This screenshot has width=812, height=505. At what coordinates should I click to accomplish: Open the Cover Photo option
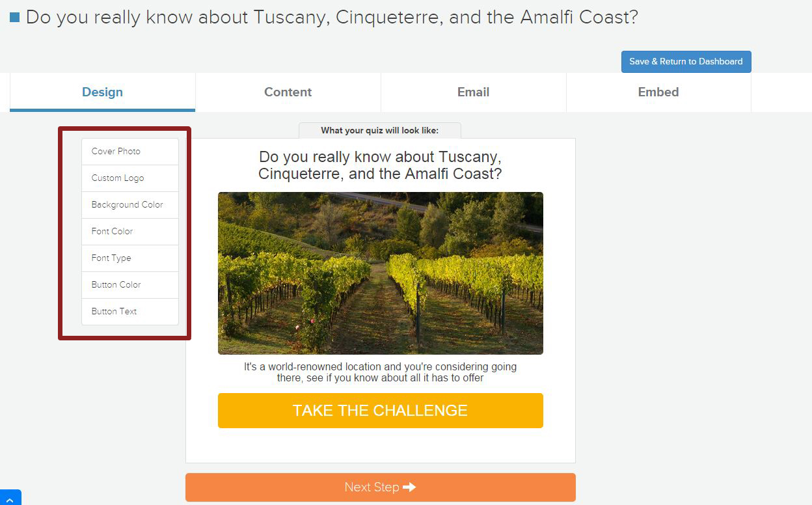click(x=130, y=151)
